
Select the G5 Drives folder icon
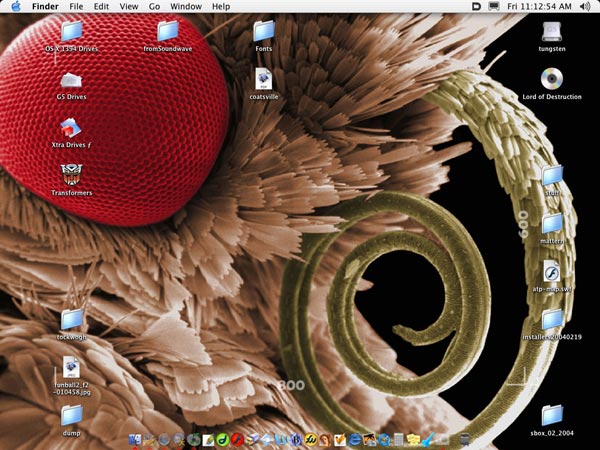[72, 81]
